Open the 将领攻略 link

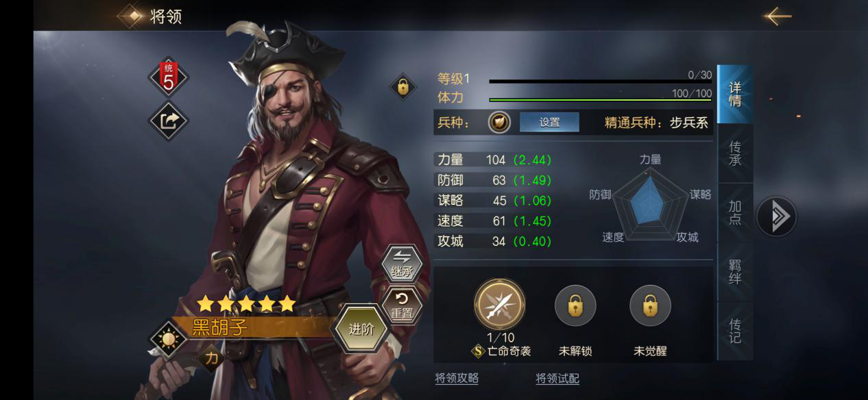(x=457, y=378)
